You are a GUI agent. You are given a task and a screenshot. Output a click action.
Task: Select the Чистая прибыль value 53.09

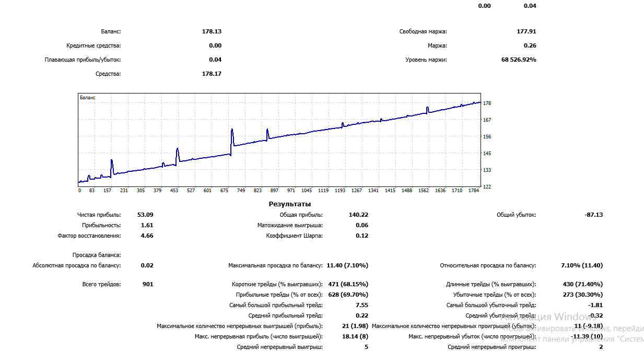click(145, 215)
